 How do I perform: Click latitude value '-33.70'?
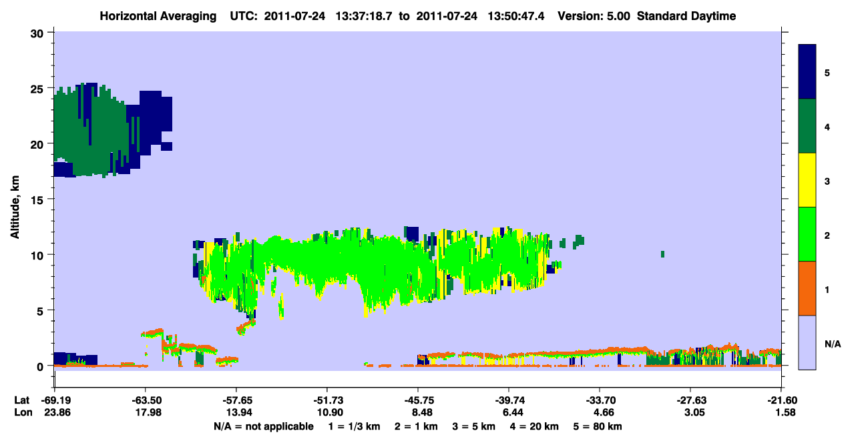click(600, 400)
